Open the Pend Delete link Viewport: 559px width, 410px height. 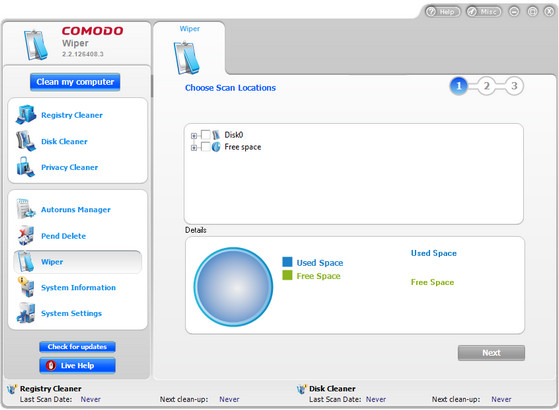point(63,236)
